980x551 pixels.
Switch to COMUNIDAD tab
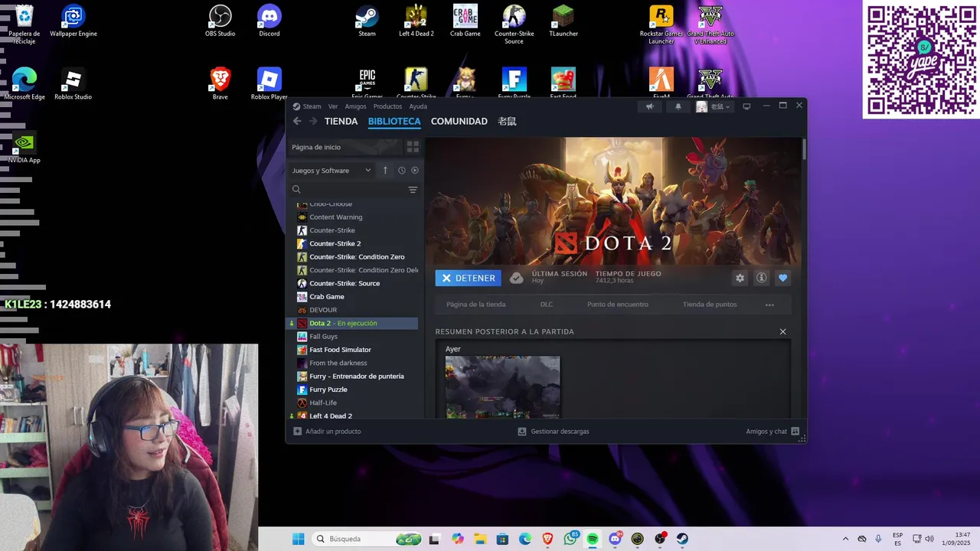pos(459,121)
